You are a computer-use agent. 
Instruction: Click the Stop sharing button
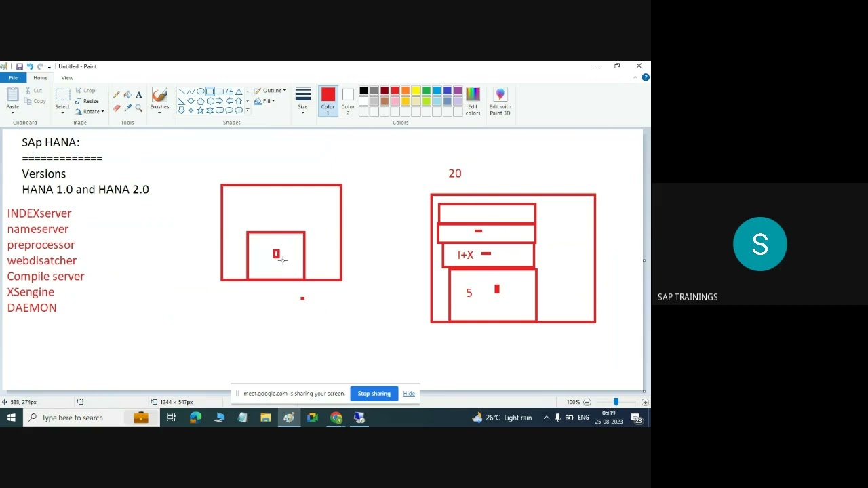click(374, 393)
